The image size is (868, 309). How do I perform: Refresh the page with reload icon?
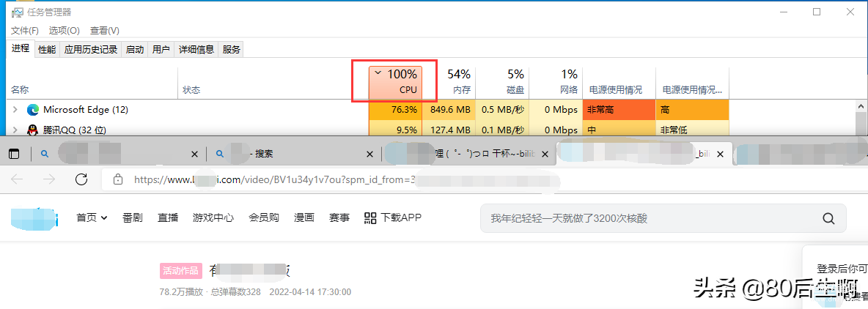point(81,179)
